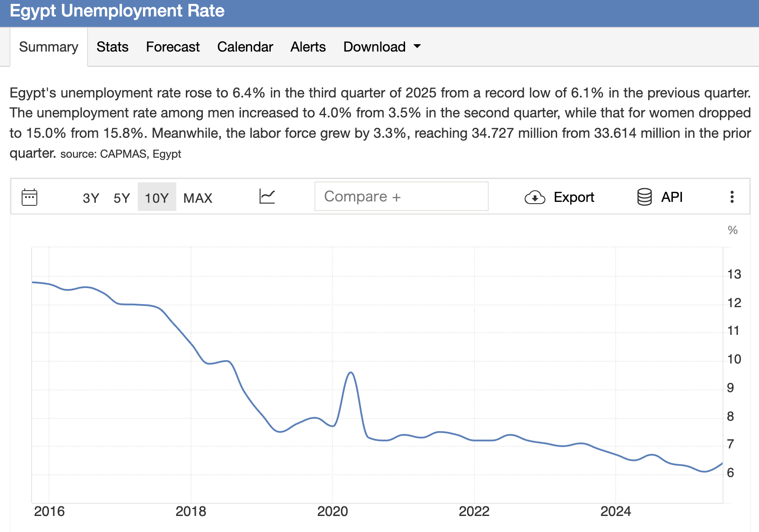759x532 pixels.
Task: Expand the Download dropdown menu
Action: point(382,47)
